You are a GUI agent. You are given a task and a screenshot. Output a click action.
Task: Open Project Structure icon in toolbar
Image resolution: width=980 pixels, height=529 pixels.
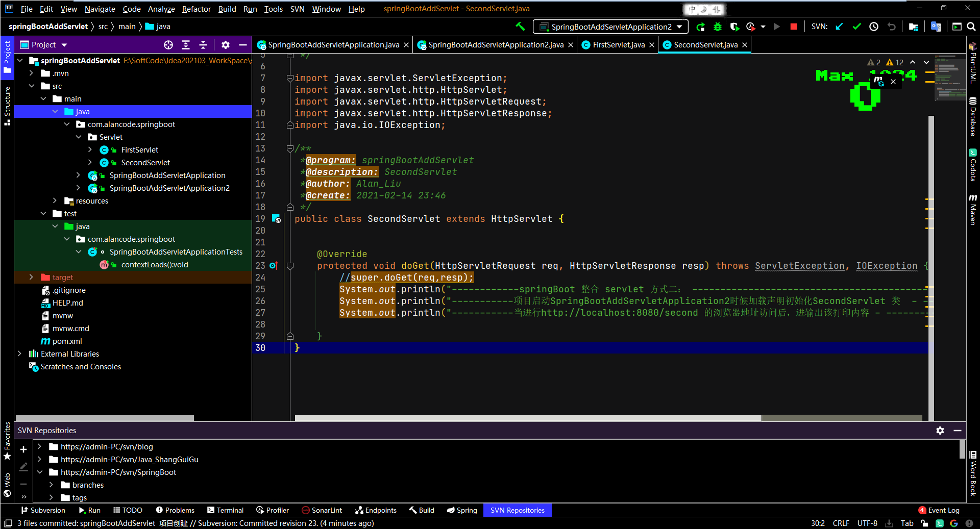(x=914, y=27)
